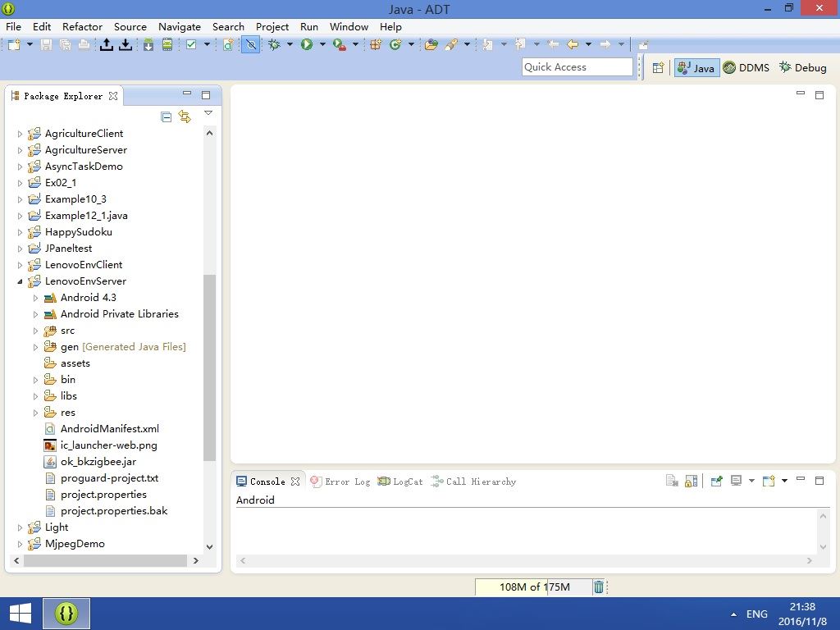840x630 pixels.
Task: Click Display Selected Console icon
Action: [x=737, y=481]
